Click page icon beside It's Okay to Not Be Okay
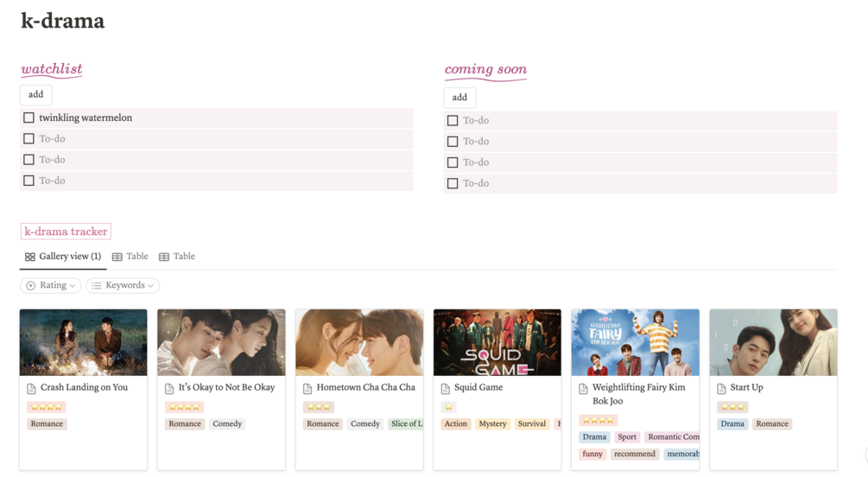868x477 pixels. pyautogui.click(x=169, y=389)
